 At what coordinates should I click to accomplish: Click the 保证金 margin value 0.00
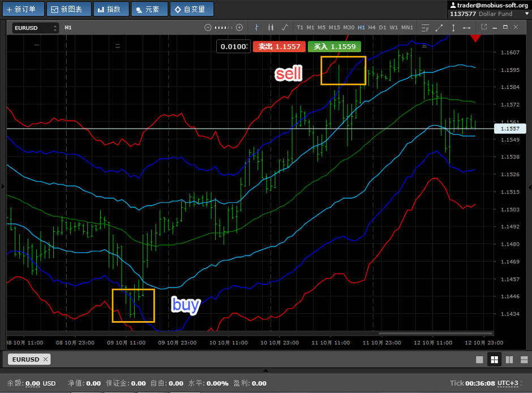pos(139,383)
